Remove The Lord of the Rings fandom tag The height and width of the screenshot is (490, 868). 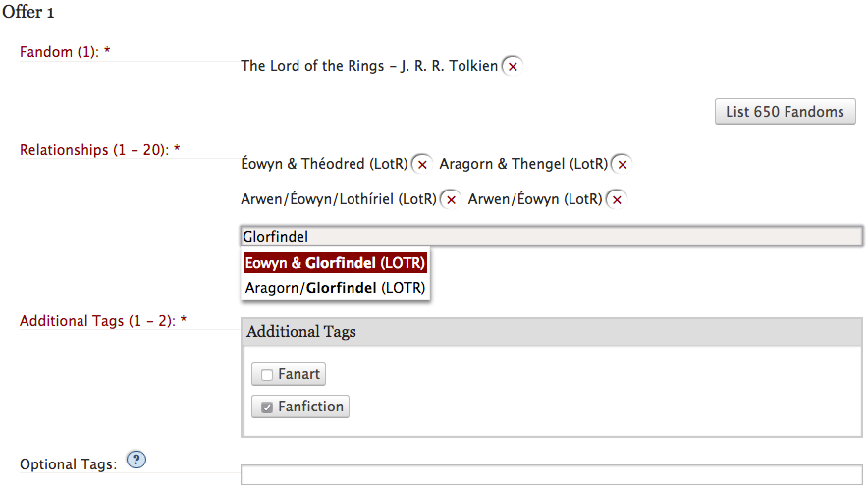(x=513, y=67)
